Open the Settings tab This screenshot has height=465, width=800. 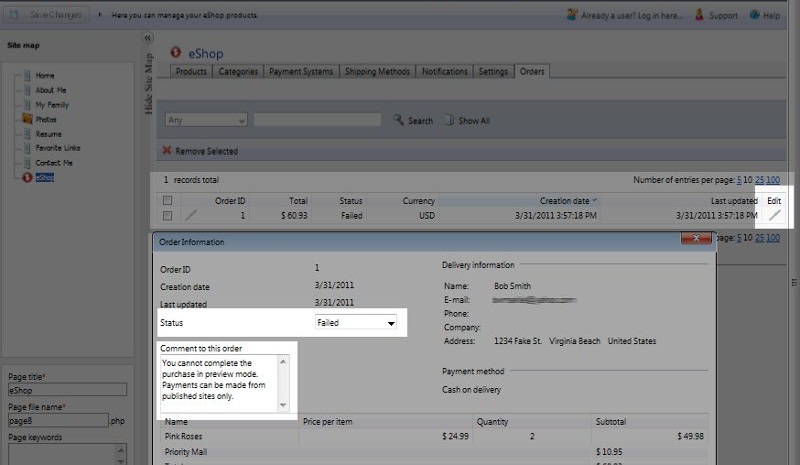[493, 71]
